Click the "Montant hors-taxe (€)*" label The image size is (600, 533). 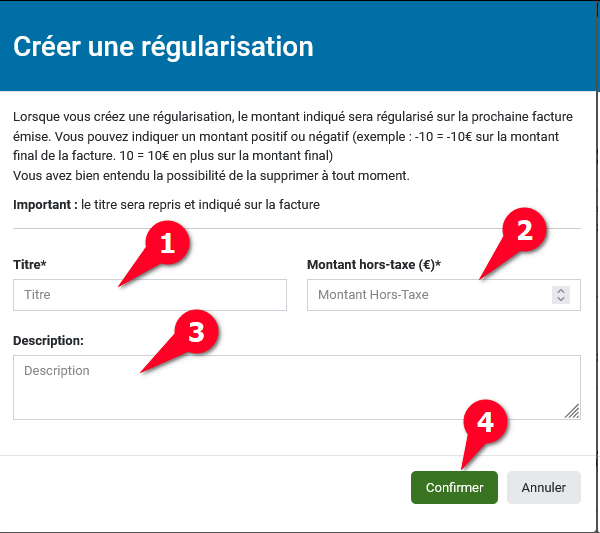374,265
